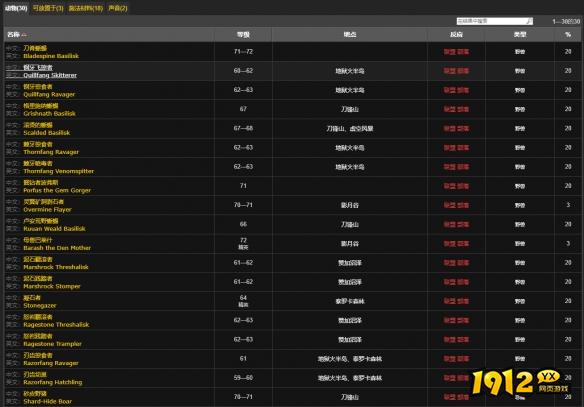Open the Stonegazer creature link
Viewport: 584px width, 407px height.
click(x=40, y=305)
